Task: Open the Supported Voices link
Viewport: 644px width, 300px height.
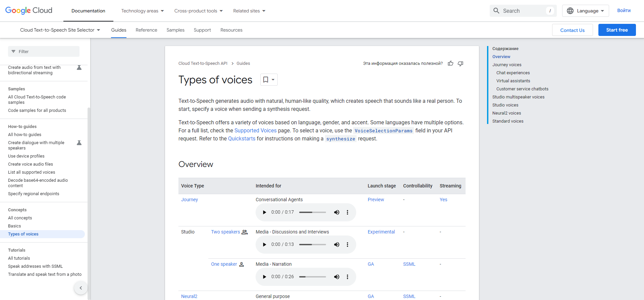Action: [x=256, y=130]
